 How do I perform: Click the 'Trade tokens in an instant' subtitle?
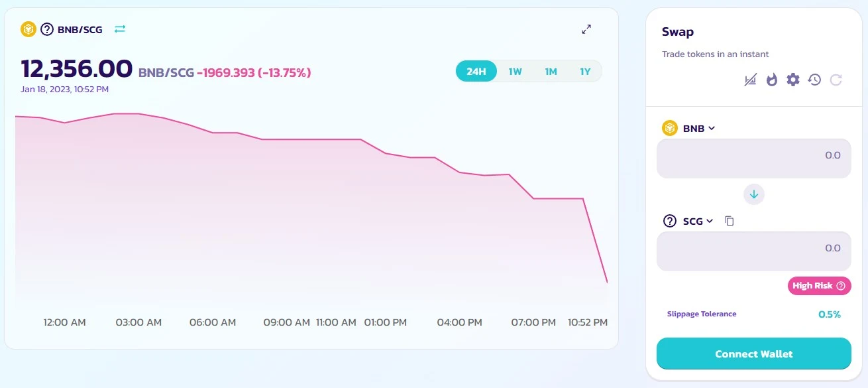pyautogui.click(x=716, y=54)
